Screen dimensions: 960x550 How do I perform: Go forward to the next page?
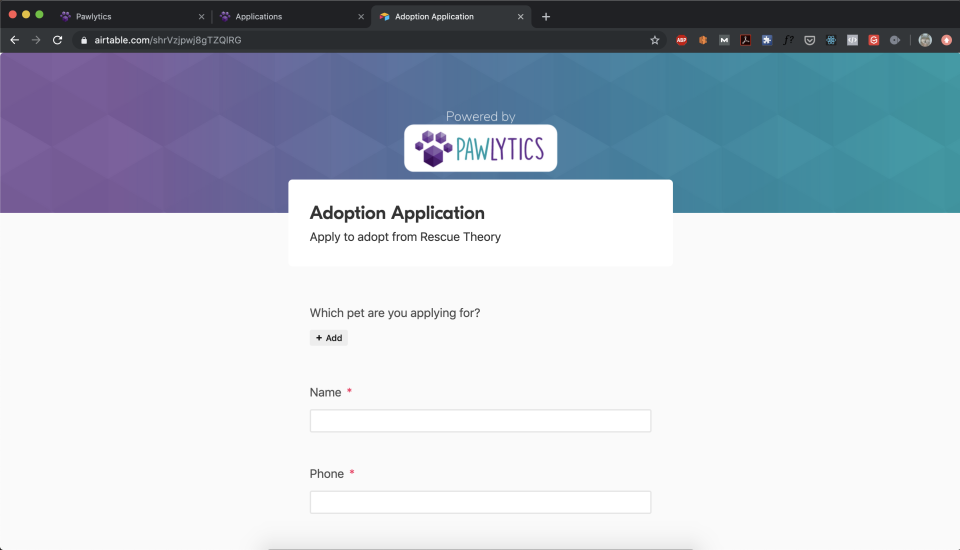pyautogui.click(x=36, y=40)
